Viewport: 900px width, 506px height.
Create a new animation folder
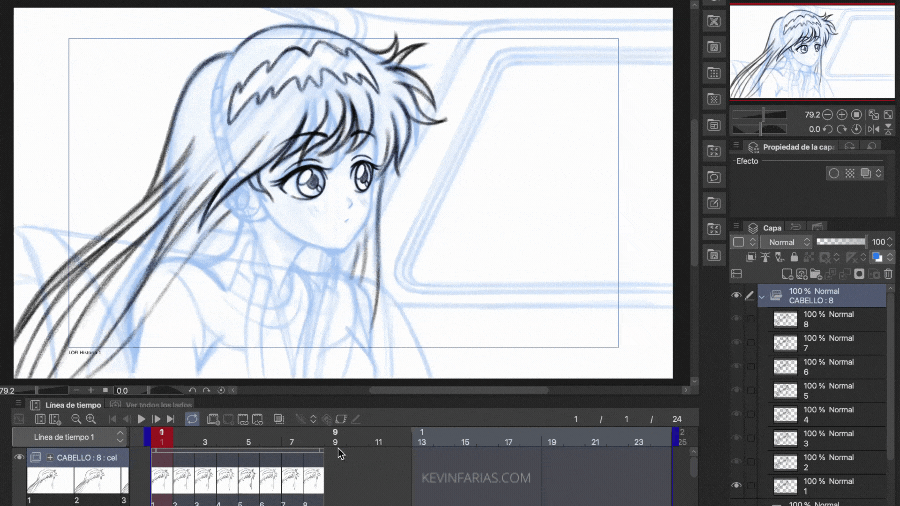point(213,419)
